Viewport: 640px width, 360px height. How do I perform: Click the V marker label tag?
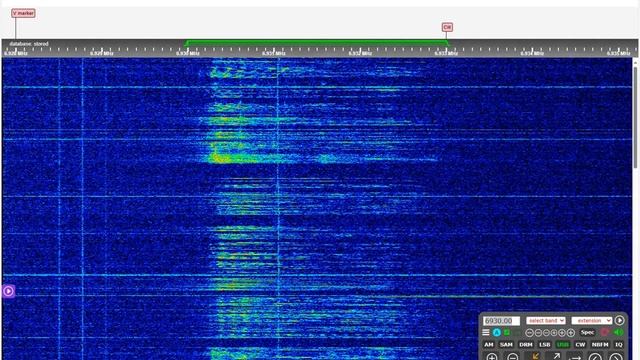coord(23,13)
